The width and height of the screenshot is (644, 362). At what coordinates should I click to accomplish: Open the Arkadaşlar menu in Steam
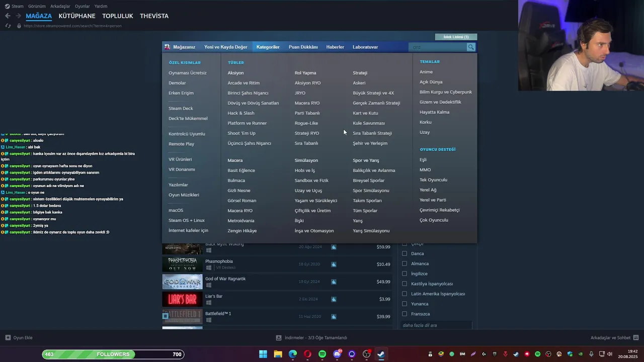click(60, 6)
